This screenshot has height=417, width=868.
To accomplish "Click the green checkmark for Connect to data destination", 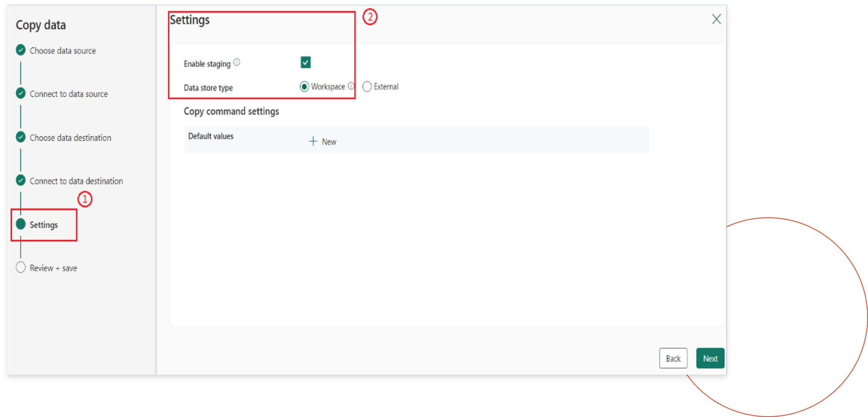I will point(21,180).
